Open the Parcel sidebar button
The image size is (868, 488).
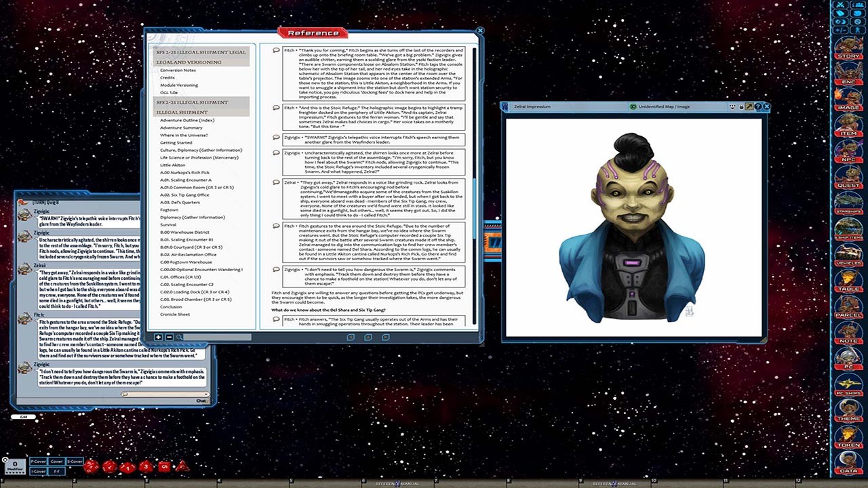[x=848, y=307]
